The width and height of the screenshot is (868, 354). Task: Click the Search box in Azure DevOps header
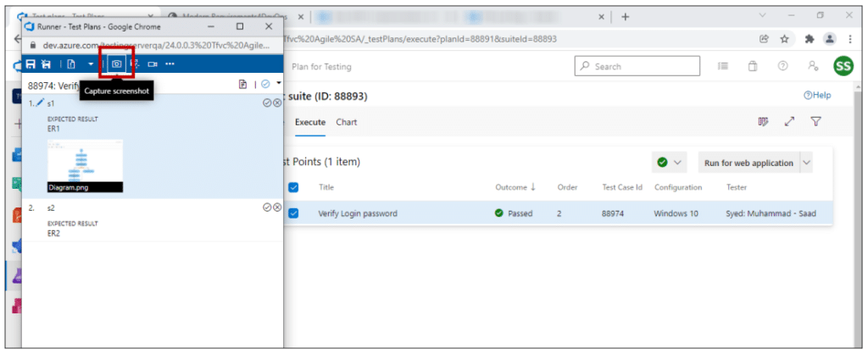click(x=637, y=66)
